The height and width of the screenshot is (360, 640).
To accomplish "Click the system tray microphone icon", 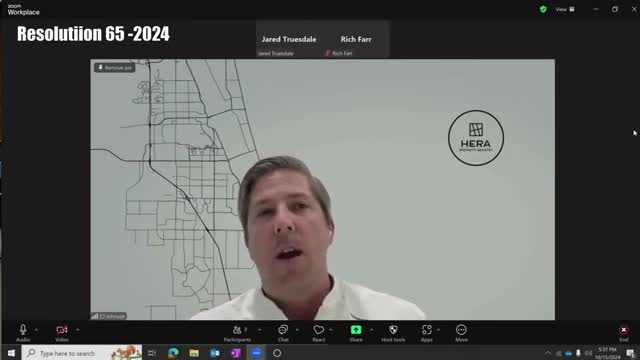I will (578, 353).
